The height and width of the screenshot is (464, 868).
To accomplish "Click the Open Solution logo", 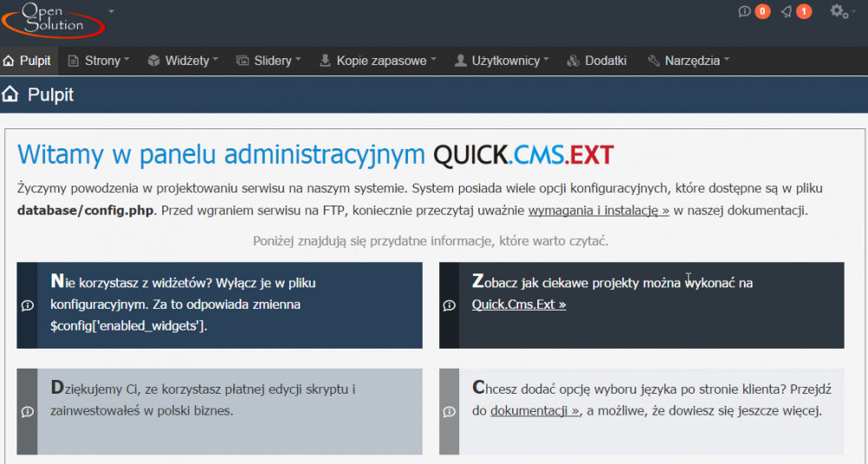I will 54,20.
